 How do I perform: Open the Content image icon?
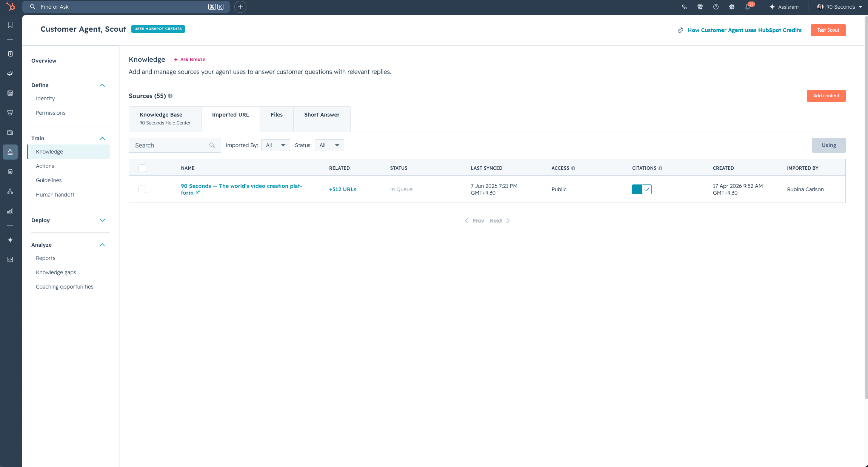[x=10, y=93]
